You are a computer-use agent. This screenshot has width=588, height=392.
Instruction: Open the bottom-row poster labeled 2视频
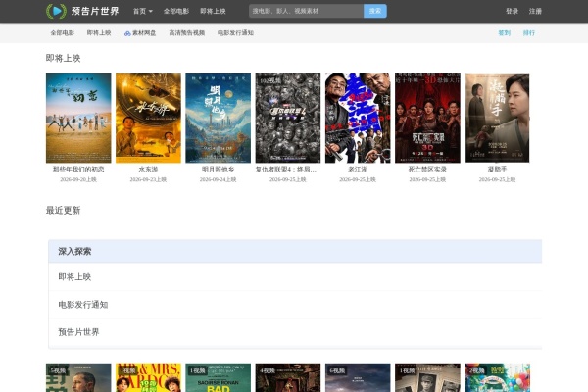click(497, 377)
